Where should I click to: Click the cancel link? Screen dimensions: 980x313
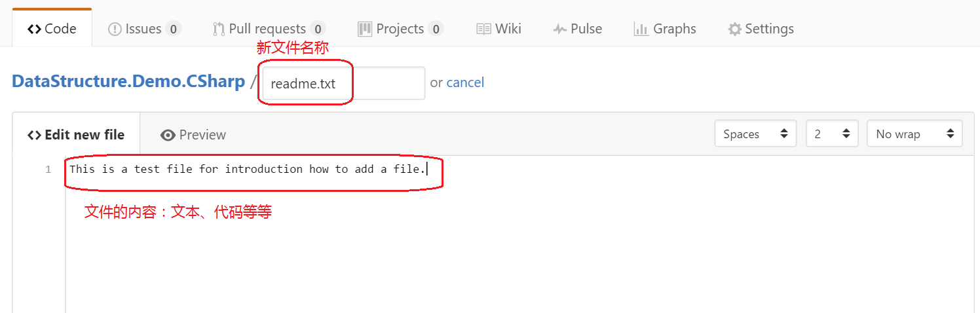point(465,83)
